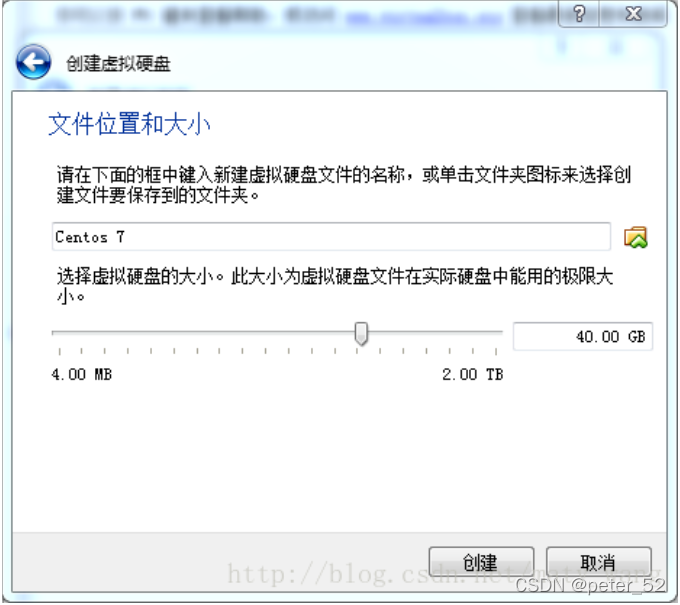This screenshot has width=680, height=605.
Task: Click the disk size description paragraph
Action: pyautogui.click(x=335, y=286)
